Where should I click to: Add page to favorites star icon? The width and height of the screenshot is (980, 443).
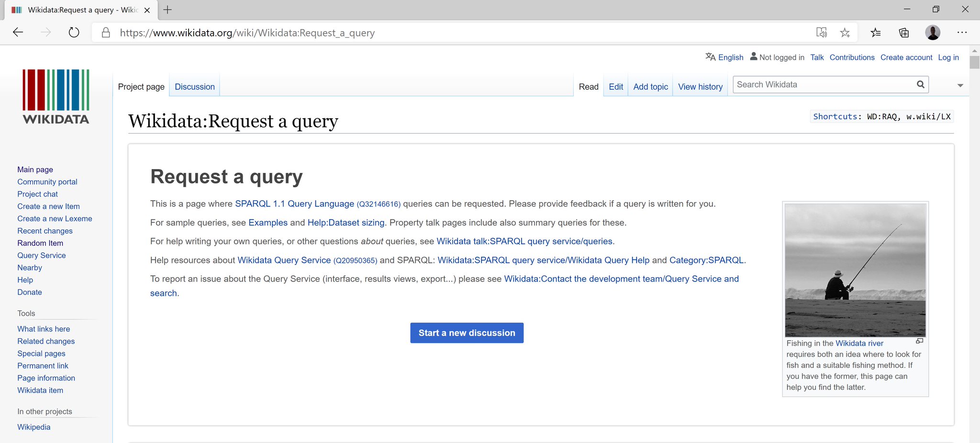845,33
